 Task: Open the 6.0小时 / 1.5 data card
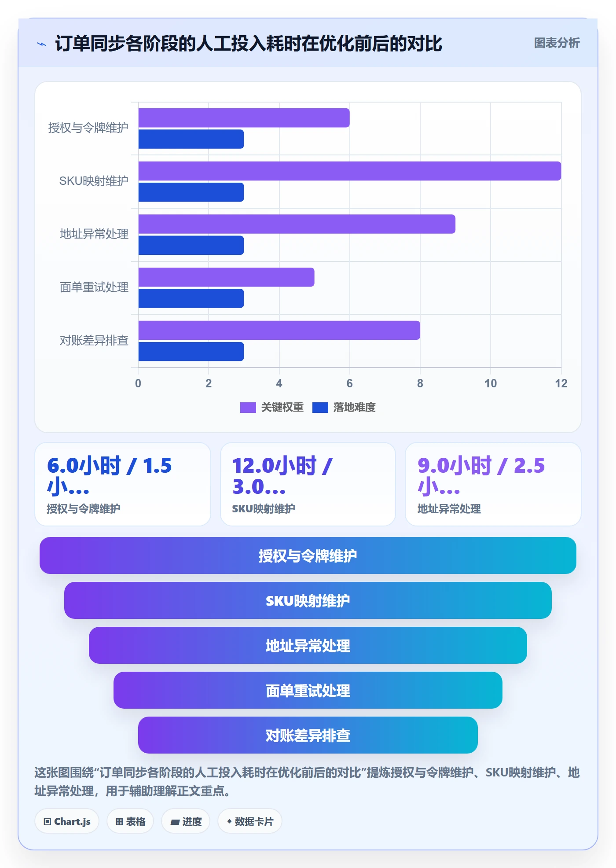(123, 484)
